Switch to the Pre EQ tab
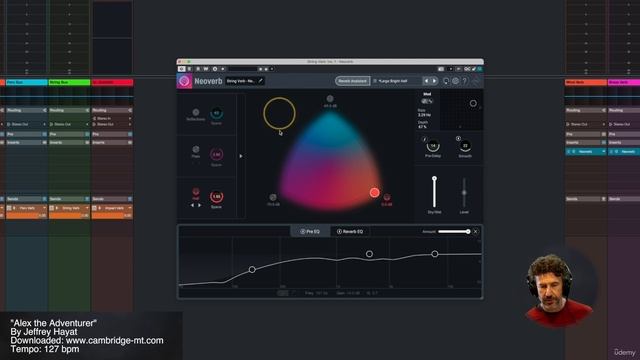The width and height of the screenshot is (640, 360). pyautogui.click(x=310, y=231)
